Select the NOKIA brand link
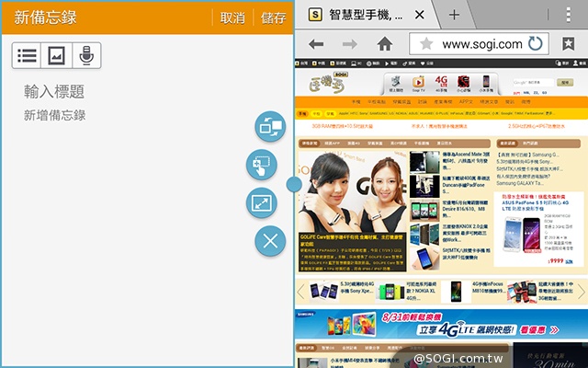 tap(401, 113)
